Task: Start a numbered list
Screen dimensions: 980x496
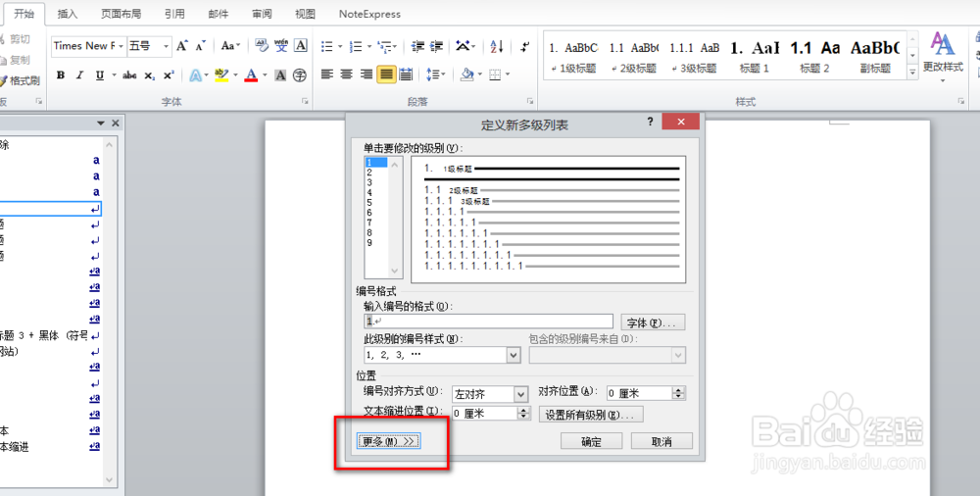Action: click(x=357, y=46)
